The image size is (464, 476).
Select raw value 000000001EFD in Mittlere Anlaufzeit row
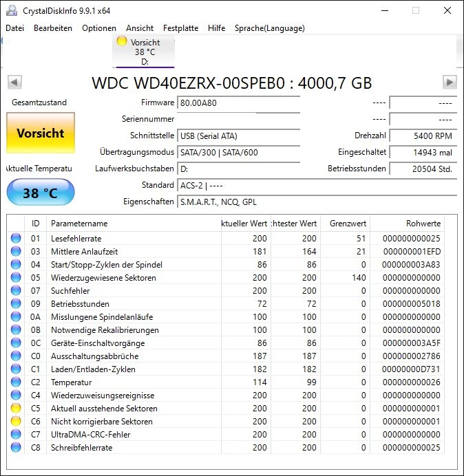coord(412,251)
